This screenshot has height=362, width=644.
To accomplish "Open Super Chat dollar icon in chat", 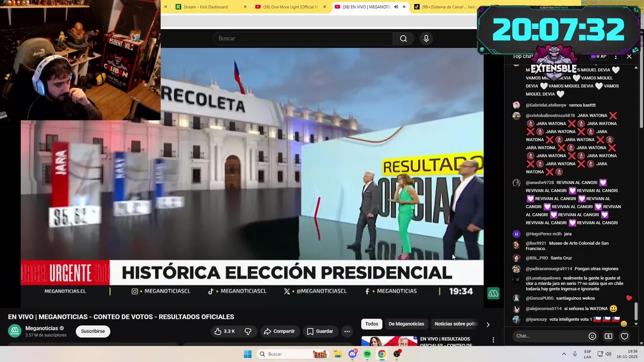I will click(x=608, y=336).
